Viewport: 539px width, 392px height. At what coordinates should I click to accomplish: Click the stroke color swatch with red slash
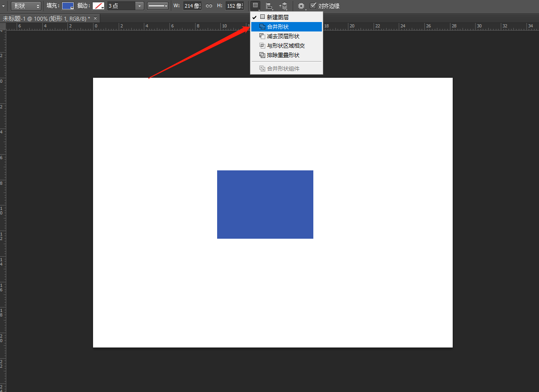(98, 6)
